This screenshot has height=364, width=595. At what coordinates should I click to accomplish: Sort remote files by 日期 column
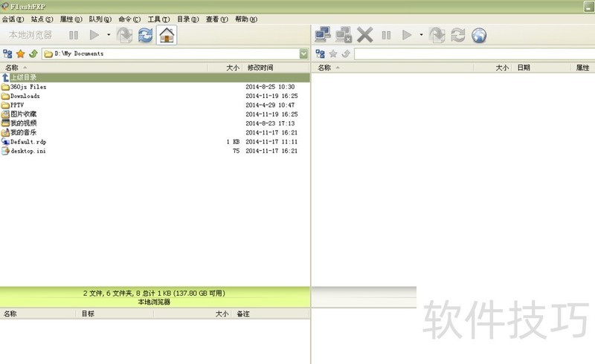541,68
